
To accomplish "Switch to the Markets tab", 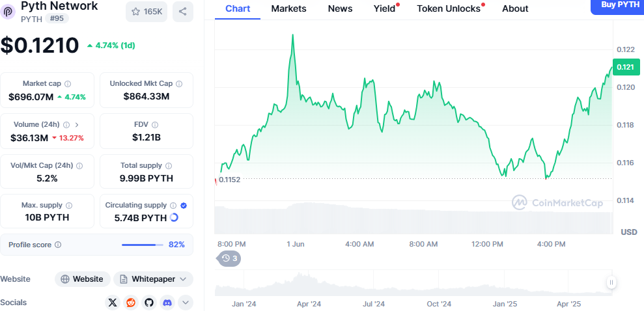I will (x=288, y=8).
